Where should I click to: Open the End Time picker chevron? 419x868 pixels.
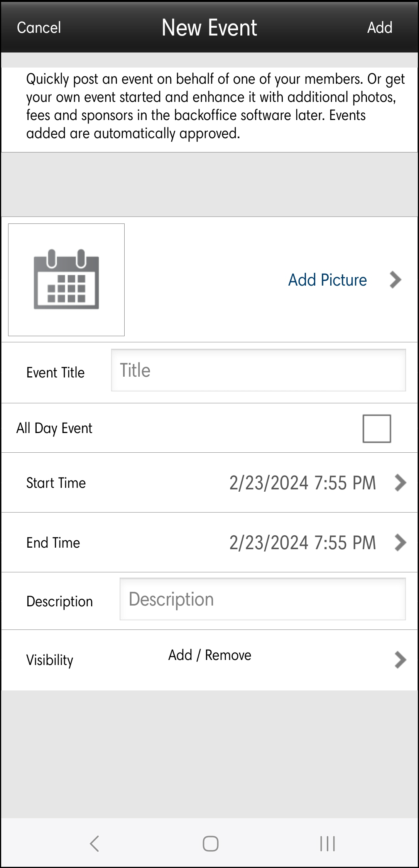(400, 543)
